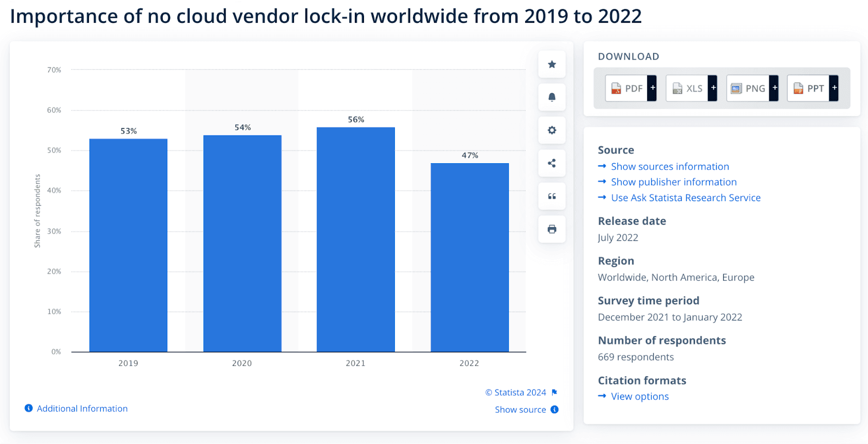Expand PDF download plus button
This screenshot has height=444, width=868.
tap(652, 88)
